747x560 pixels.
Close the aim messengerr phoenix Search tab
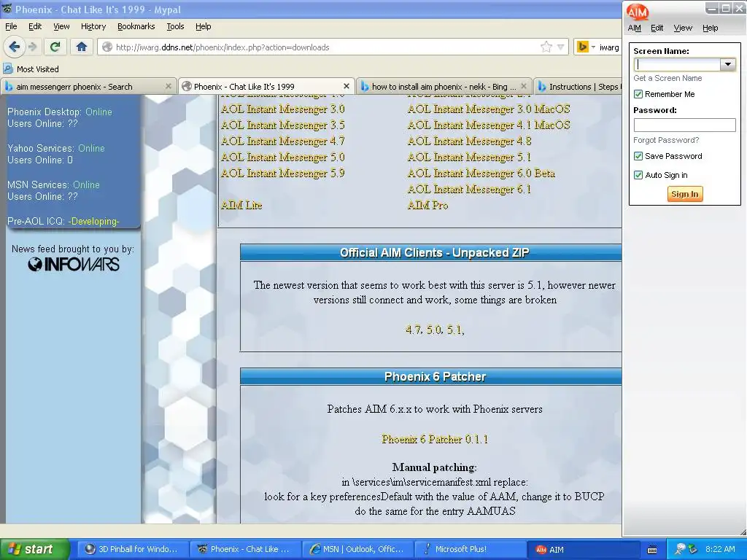[x=169, y=86]
